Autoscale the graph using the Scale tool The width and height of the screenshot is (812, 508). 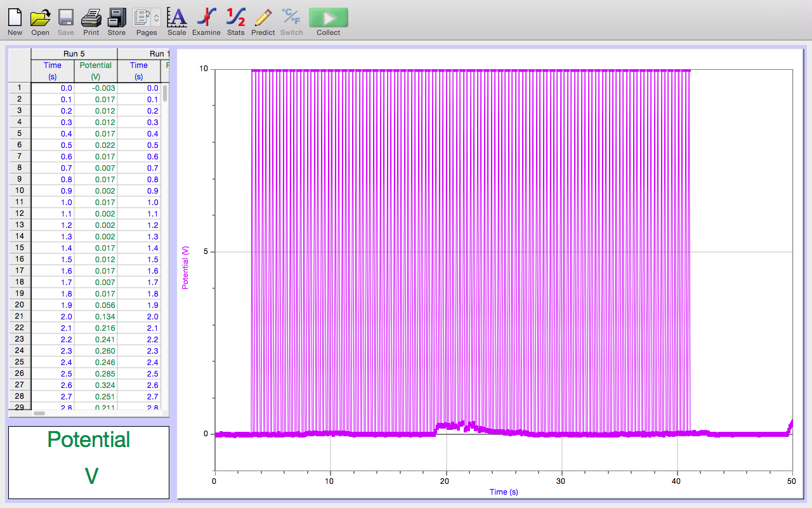click(x=176, y=17)
